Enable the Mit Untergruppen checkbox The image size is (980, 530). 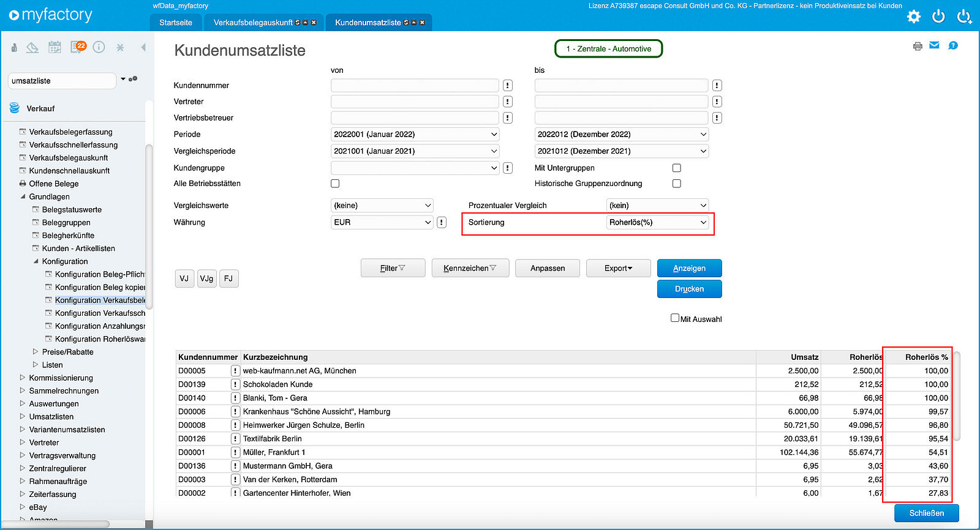click(677, 168)
